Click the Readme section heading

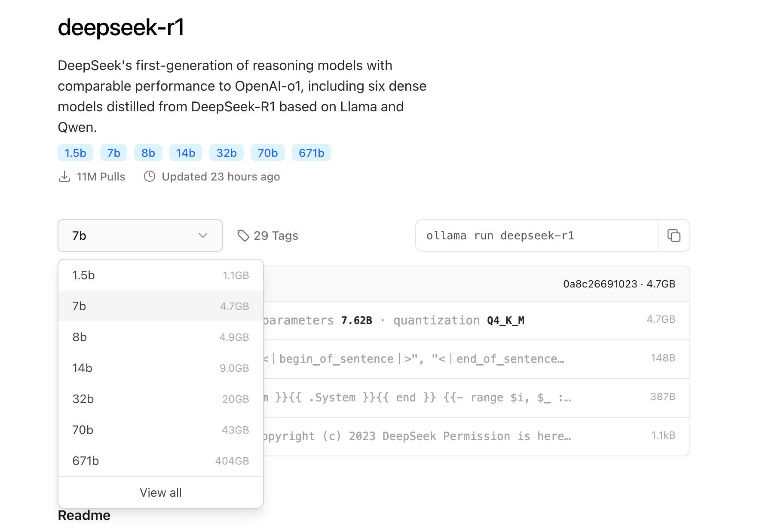[84, 515]
